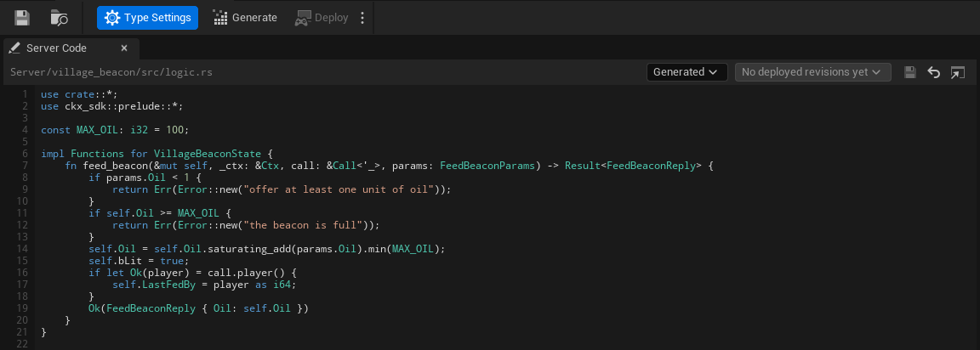980x350 pixels.
Task: Click the revert undo arrow icon
Action: point(934,72)
